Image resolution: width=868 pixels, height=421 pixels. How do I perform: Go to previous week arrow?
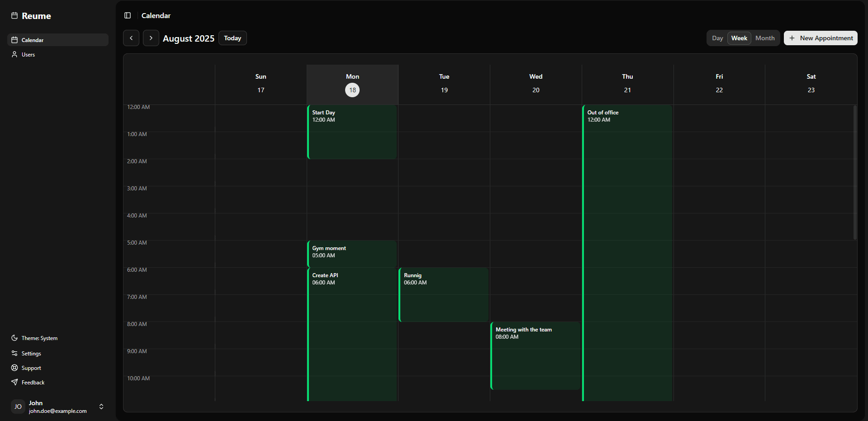131,38
